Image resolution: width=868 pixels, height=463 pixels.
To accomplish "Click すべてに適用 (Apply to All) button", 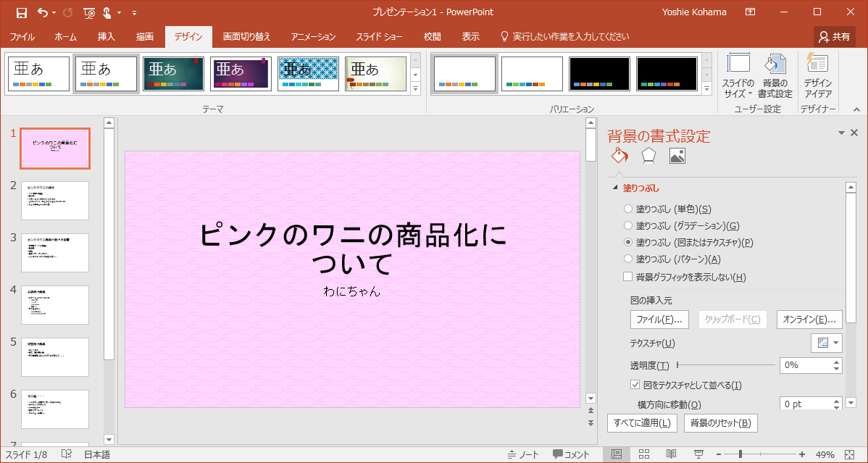I will tap(642, 423).
